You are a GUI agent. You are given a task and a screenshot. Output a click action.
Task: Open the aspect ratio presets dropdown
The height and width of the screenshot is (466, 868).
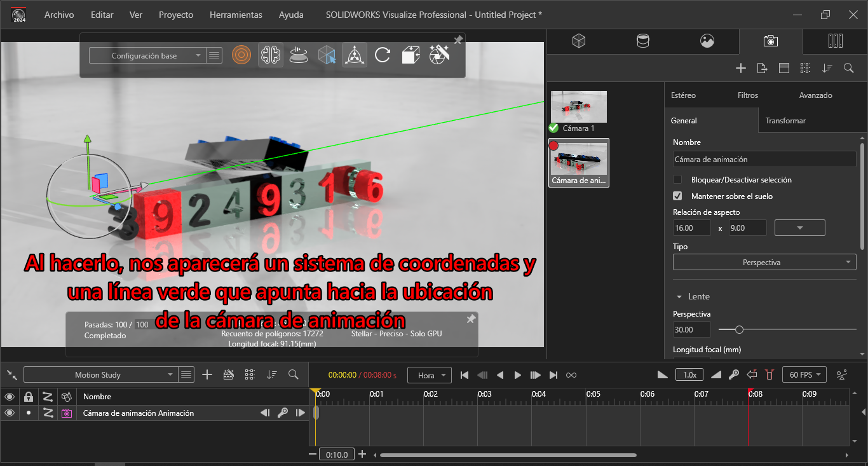[x=800, y=228]
